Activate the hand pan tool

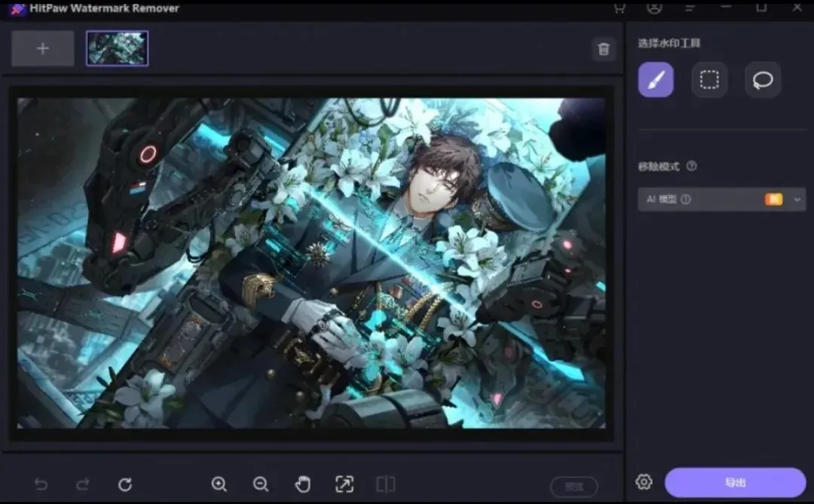(303, 484)
